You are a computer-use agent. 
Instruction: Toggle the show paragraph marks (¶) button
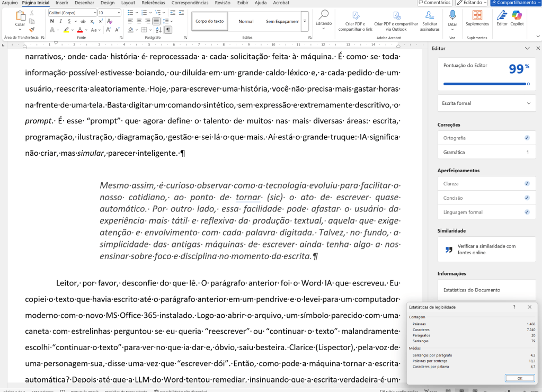[168, 30]
